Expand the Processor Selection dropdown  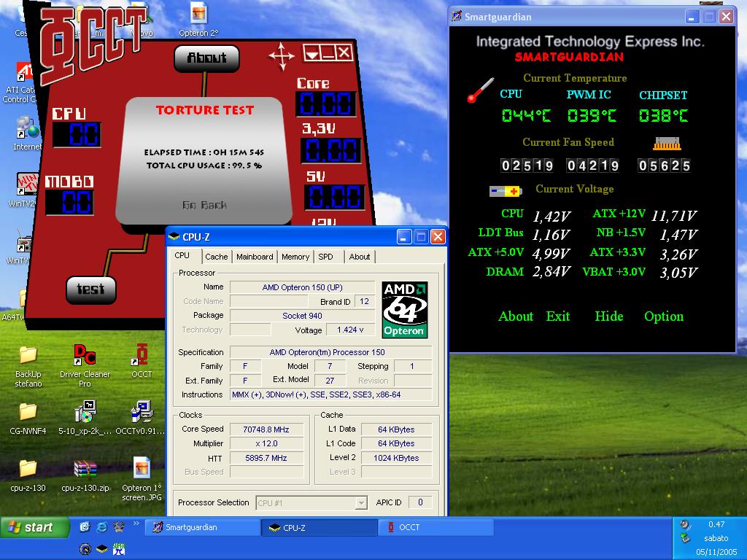click(362, 503)
